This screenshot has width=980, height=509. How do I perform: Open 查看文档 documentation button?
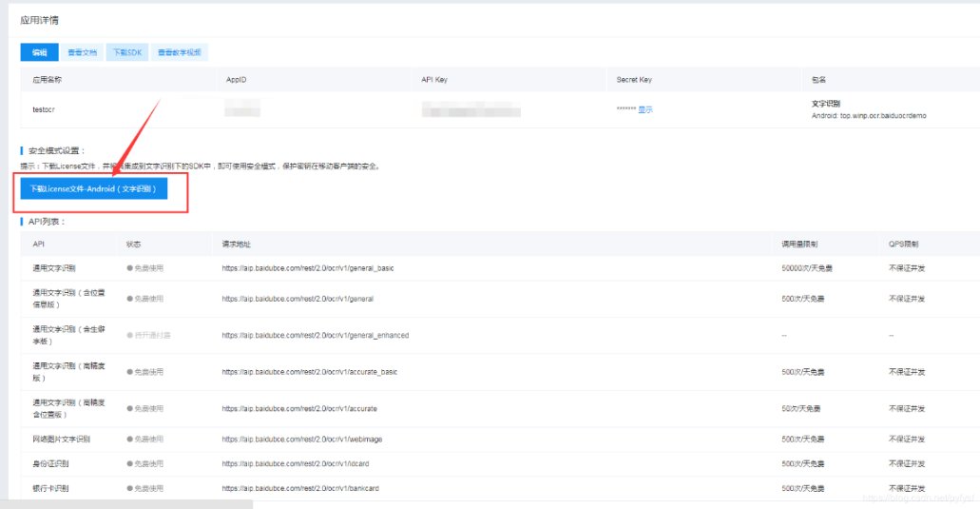(x=83, y=52)
